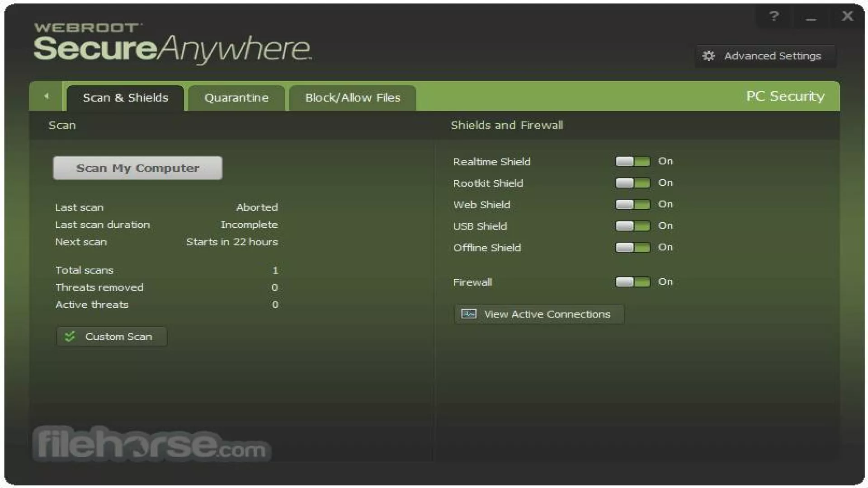
Task: Toggle the Offline Shield switch
Action: 632,248
